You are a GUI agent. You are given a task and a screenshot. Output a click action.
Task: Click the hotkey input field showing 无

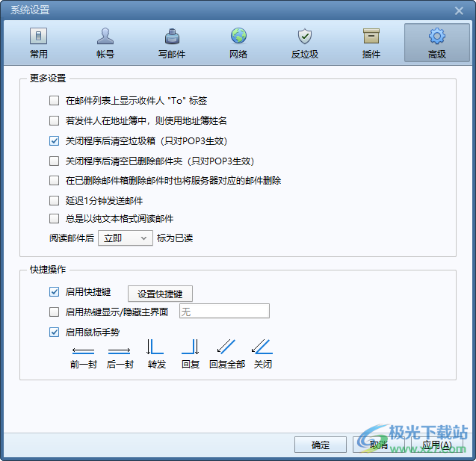coord(224,311)
